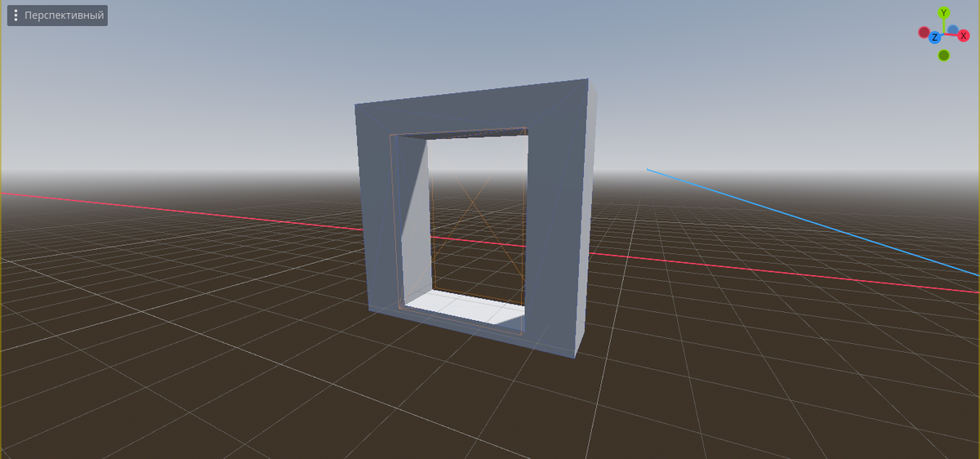Click the dark green negative Y gizmo circle
The image size is (980, 459).
944,56
